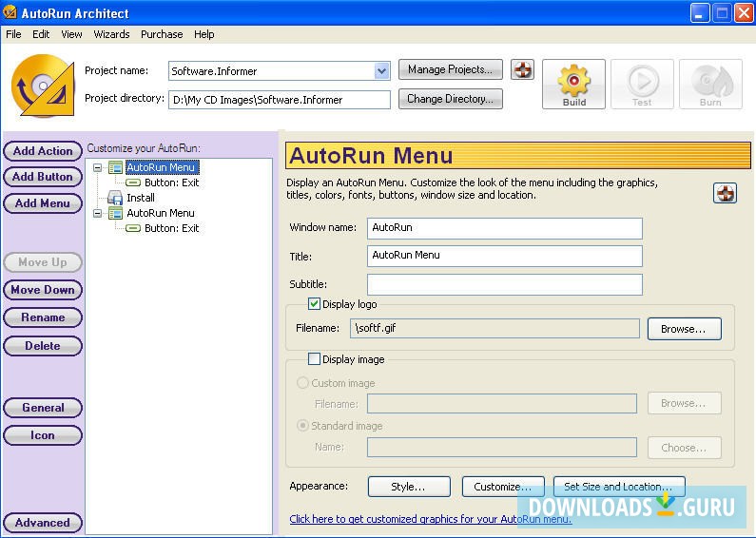Click disabled Browse for custom image

click(x=684, y=403)
